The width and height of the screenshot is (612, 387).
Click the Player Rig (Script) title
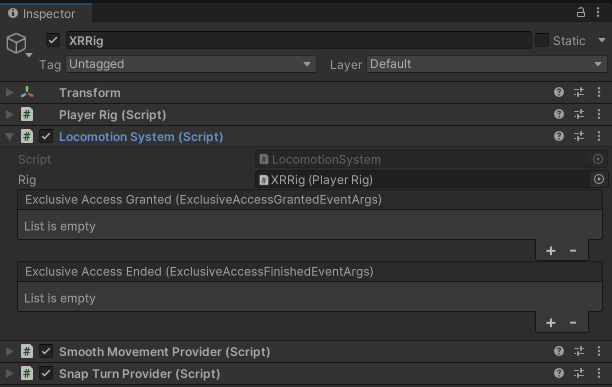112,115
